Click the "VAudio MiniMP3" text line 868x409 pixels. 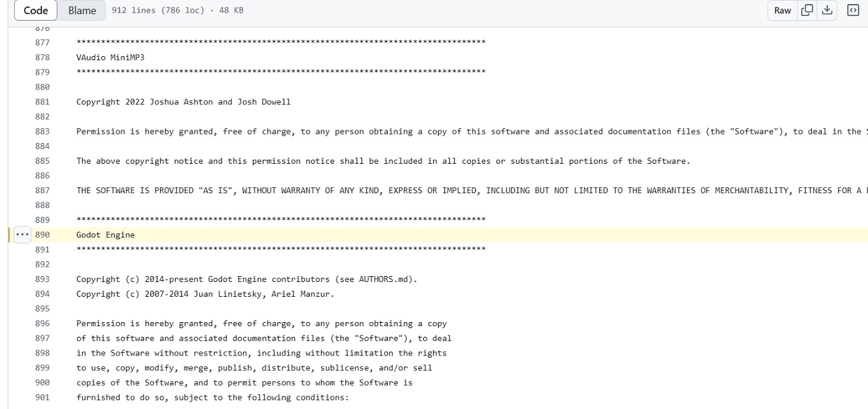[110, 57]
